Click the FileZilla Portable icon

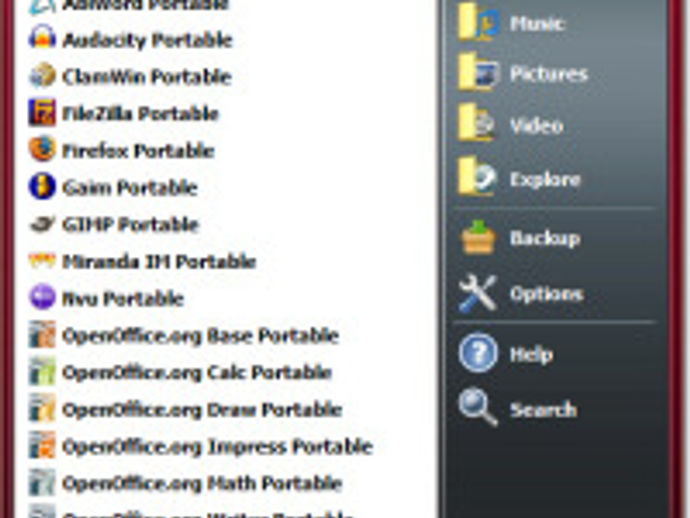(x=42, y=113)
